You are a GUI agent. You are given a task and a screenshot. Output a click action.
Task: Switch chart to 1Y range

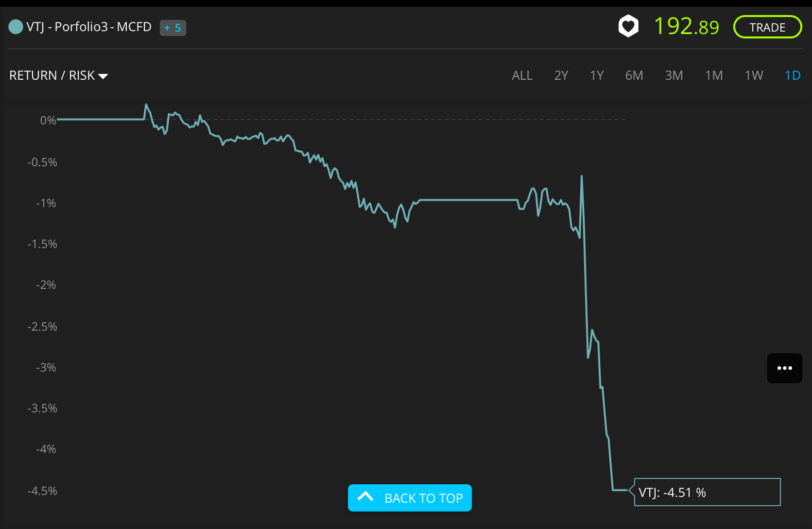click(x=597, y=75)
